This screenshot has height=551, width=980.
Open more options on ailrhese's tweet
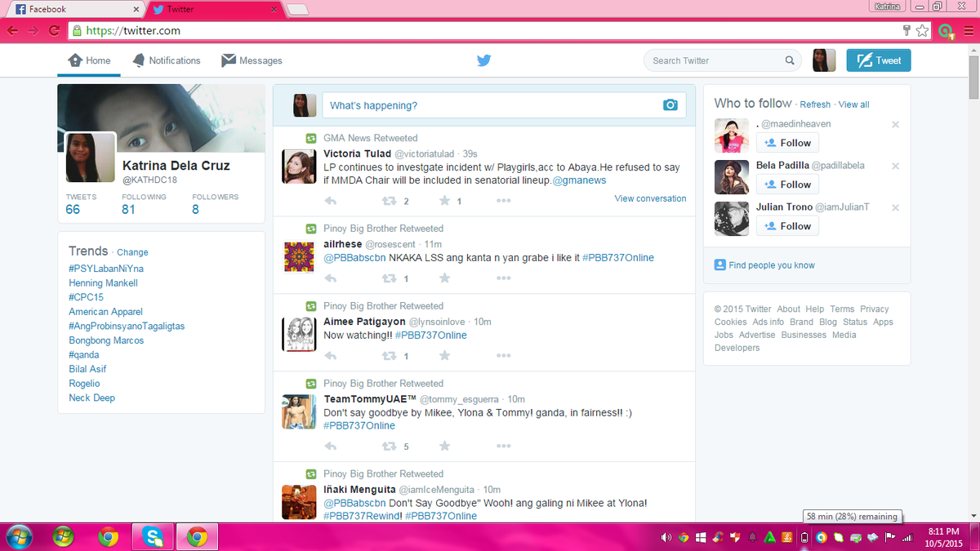504,278
